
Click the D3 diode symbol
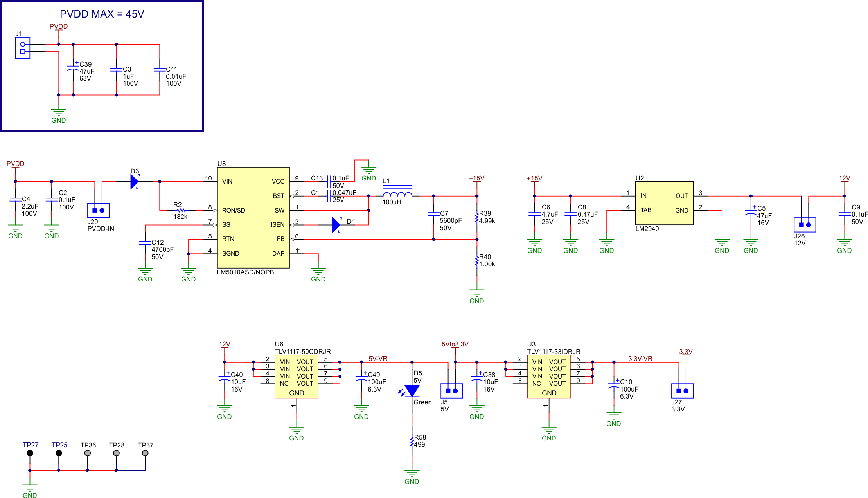(135, 182)
